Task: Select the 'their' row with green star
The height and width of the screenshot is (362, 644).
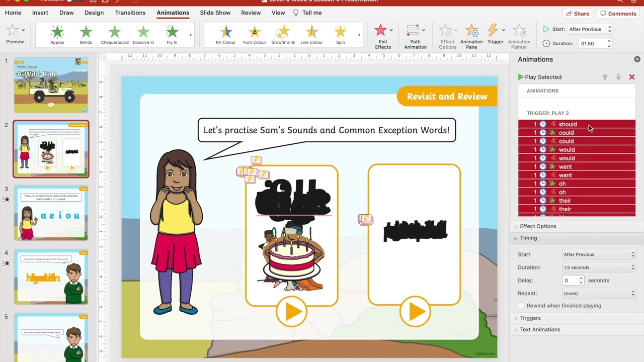Action: [577, 201]
